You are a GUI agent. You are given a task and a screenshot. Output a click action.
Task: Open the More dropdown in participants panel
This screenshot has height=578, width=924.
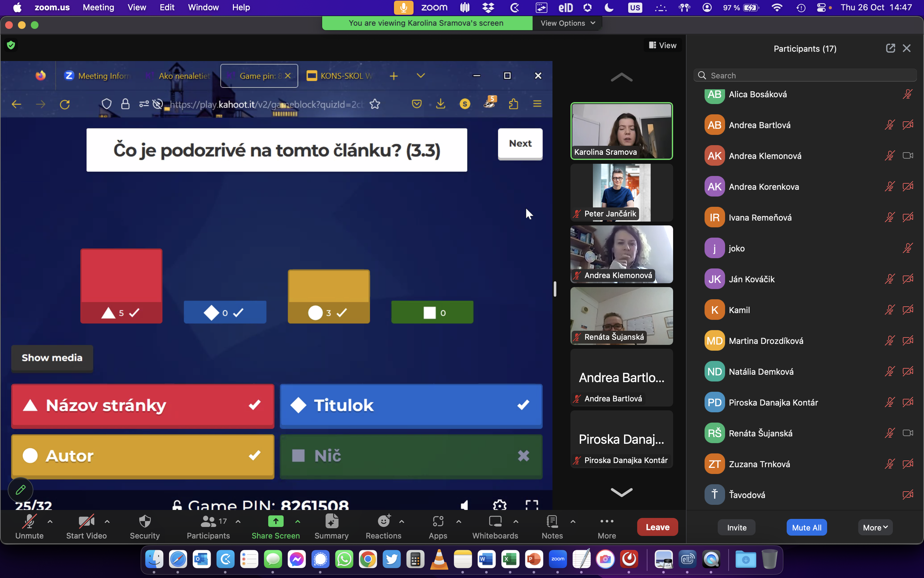[x=875, y=528]
